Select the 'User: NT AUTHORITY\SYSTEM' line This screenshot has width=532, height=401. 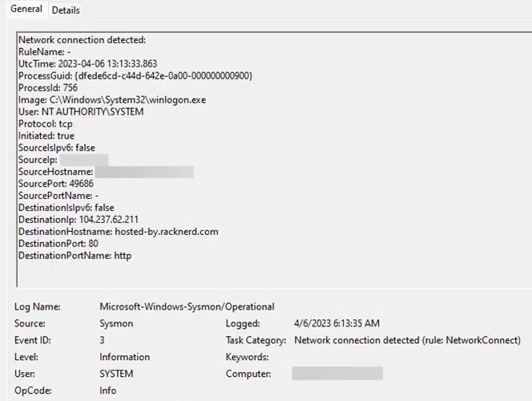[x=81, y=111]
